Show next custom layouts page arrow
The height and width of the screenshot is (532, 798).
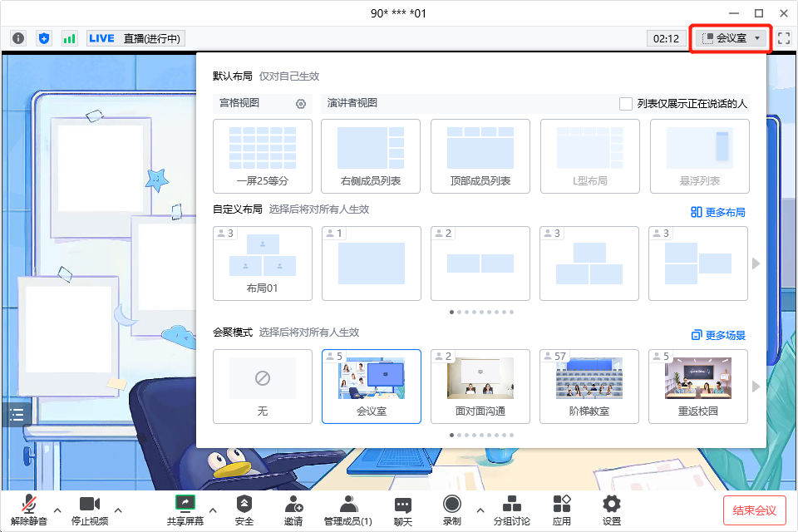pyautogui.click(x=756, y=264)
